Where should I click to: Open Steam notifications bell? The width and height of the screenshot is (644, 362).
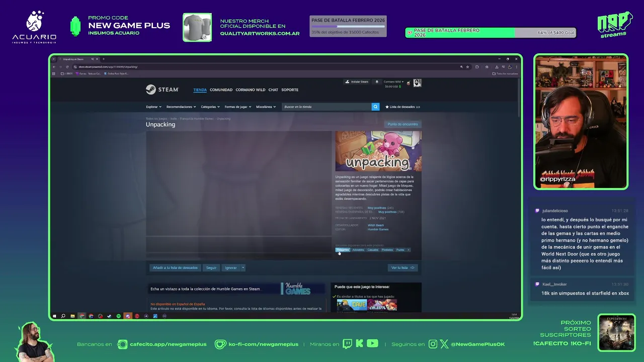coord(377,81)
